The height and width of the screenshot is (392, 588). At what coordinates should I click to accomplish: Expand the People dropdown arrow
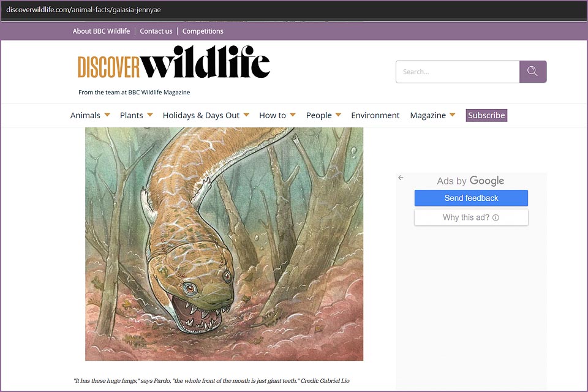pyautogui.click(x=338, y=115)
